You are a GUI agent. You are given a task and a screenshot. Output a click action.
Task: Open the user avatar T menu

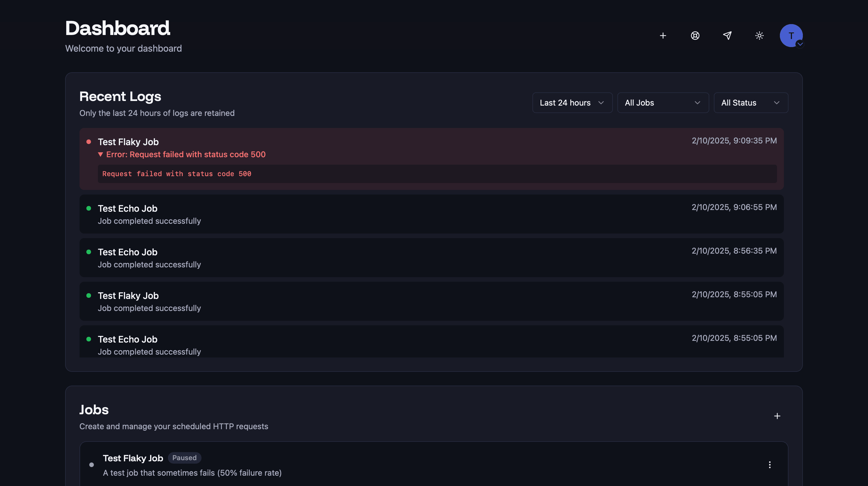[x=791, y=36]
